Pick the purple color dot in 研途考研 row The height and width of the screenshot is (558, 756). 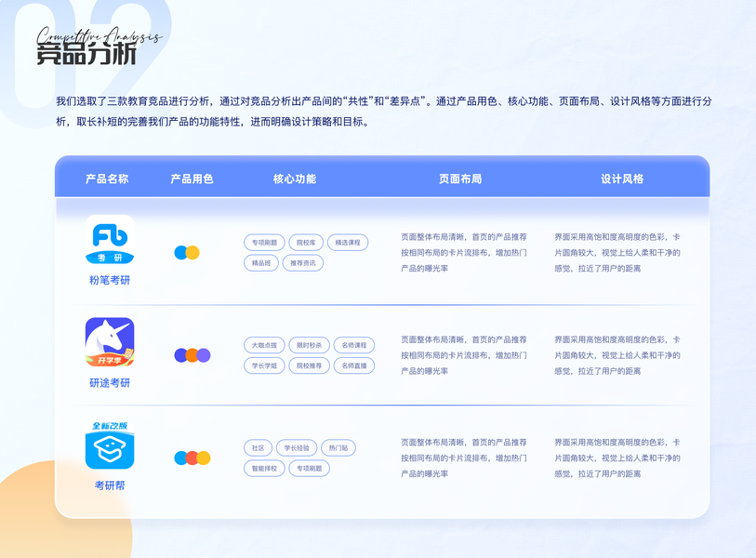pos(204,355)
